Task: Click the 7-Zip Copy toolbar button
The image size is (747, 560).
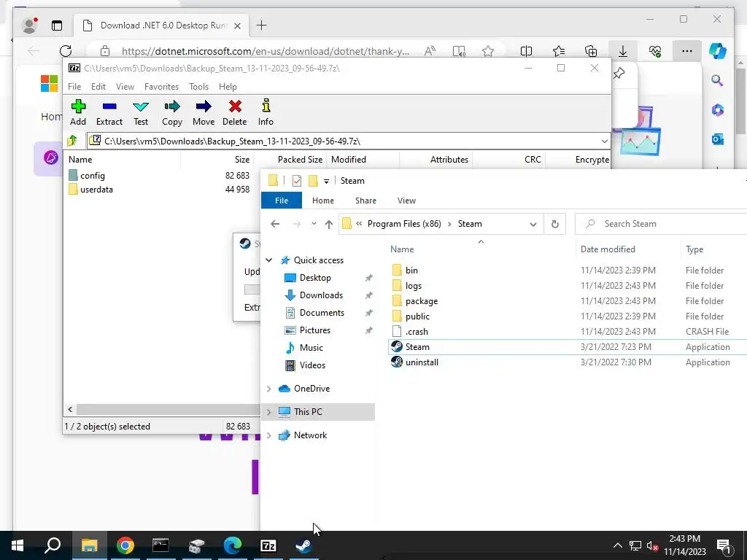Action: 172,112
